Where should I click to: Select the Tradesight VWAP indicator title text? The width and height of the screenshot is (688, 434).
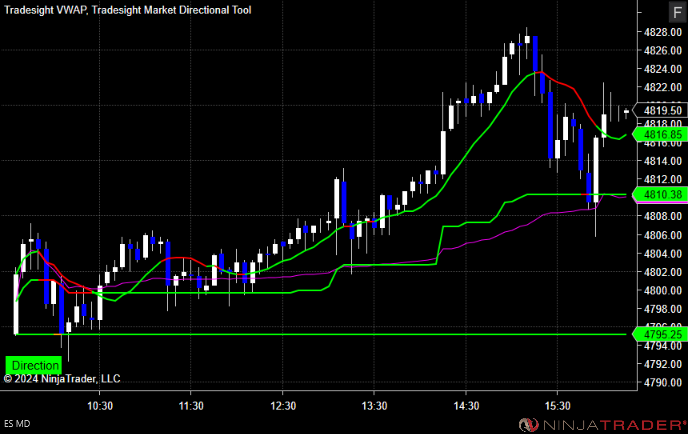[46, 10]
